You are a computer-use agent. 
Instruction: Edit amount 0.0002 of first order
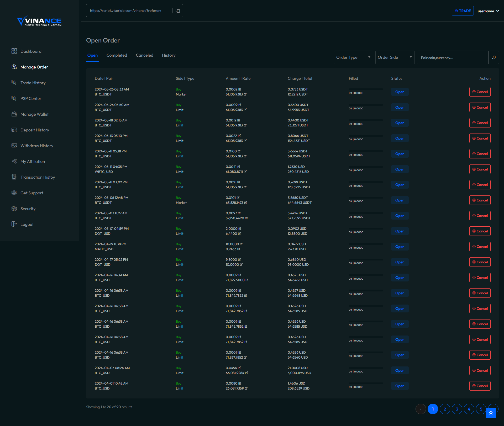click(240, 89)
